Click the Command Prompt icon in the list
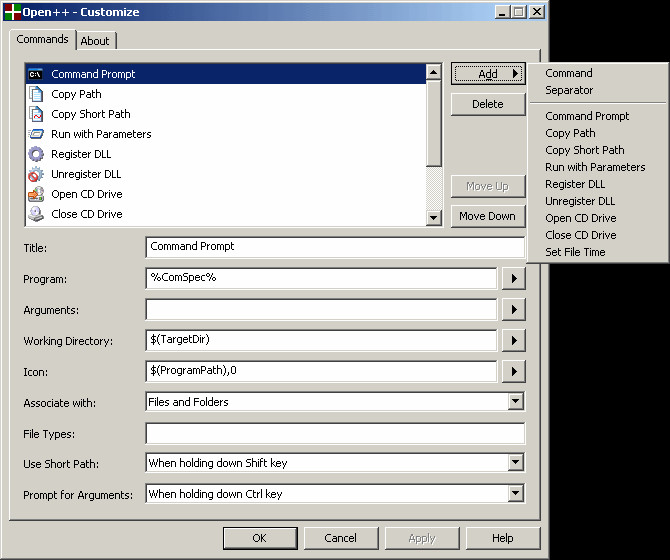The image size is (670, 560). coord(35,74)
